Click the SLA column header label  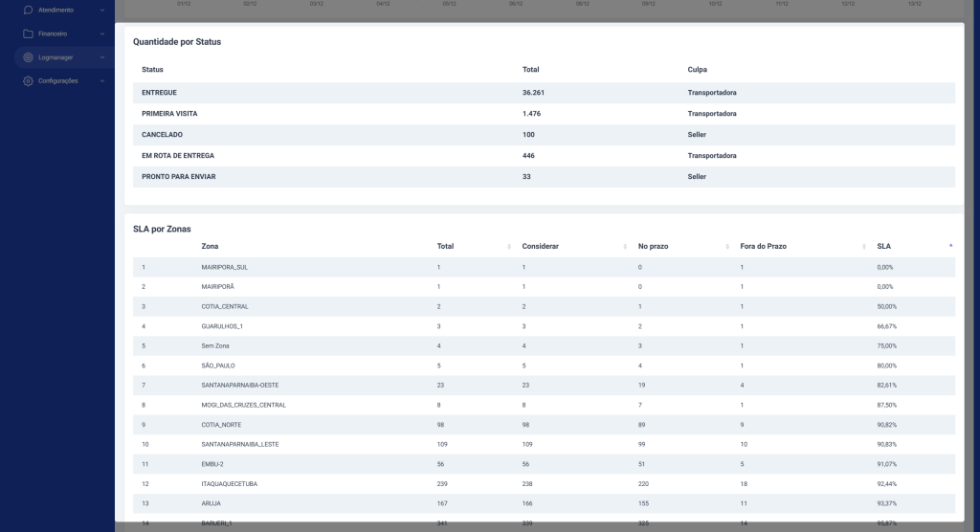click(x=883, y=247)
